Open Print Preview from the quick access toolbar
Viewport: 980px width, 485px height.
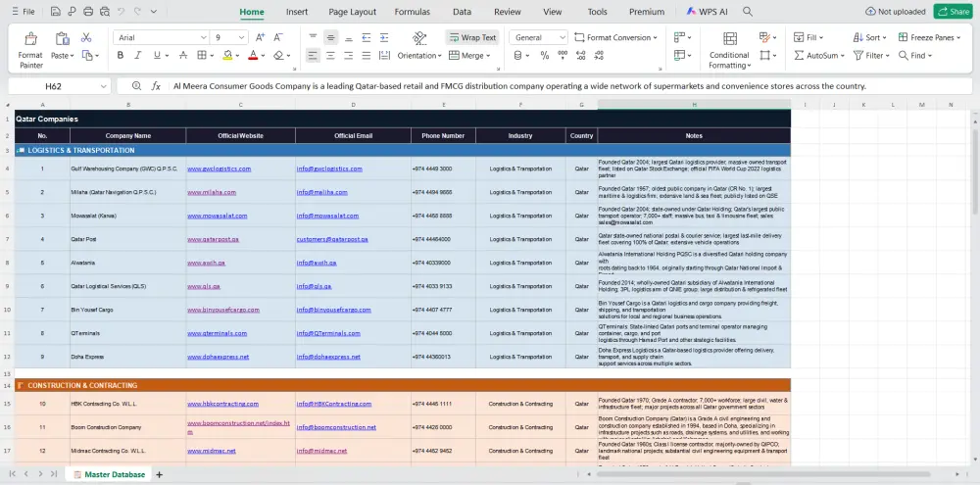coord(105,11)
